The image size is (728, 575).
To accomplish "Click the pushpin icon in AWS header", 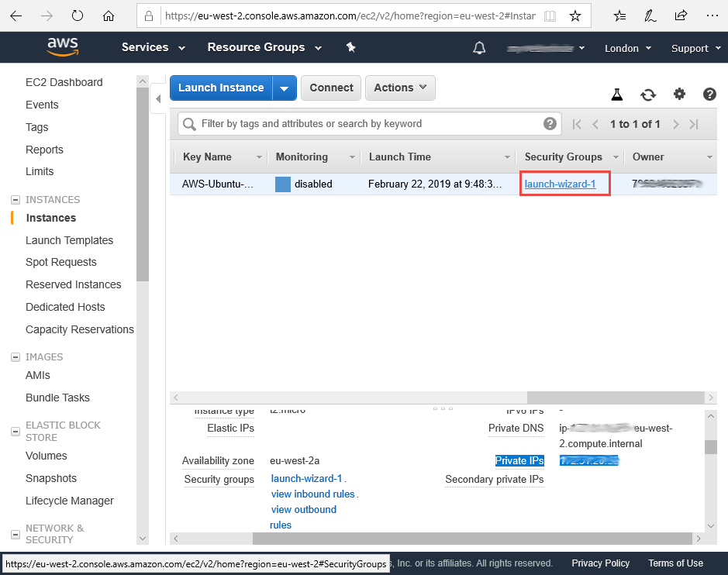I will pyautogui.click(x=351, y=47).
